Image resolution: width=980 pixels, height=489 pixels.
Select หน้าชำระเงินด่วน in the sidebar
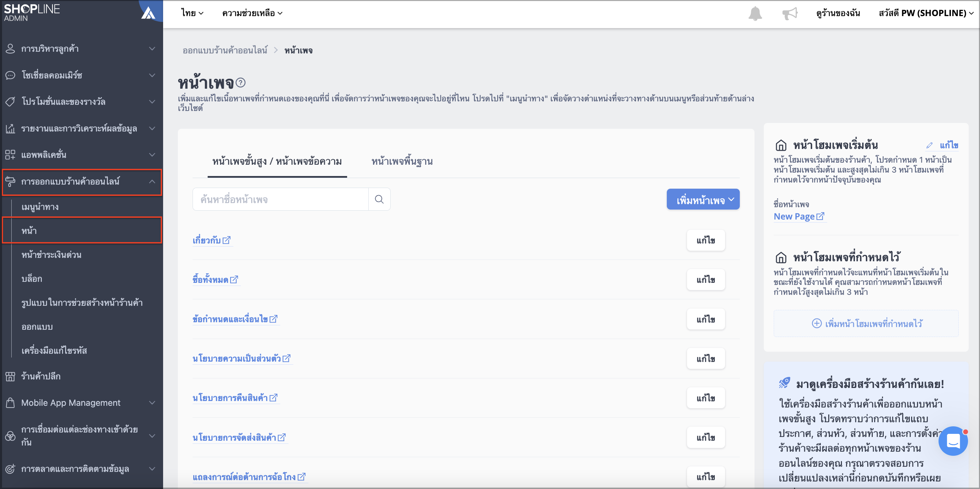[51, 255]
